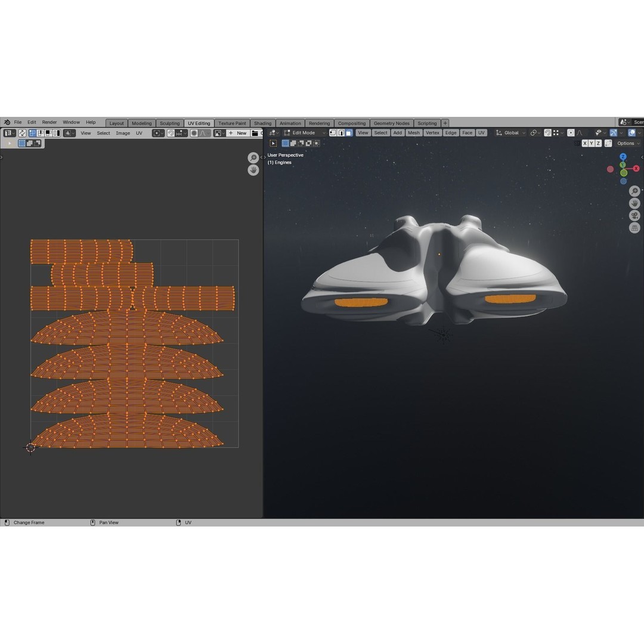This screenshot has height=644, width=644.
Task: Click the UV editor zoom magnifier icon
Action: [x=253, y=157]
